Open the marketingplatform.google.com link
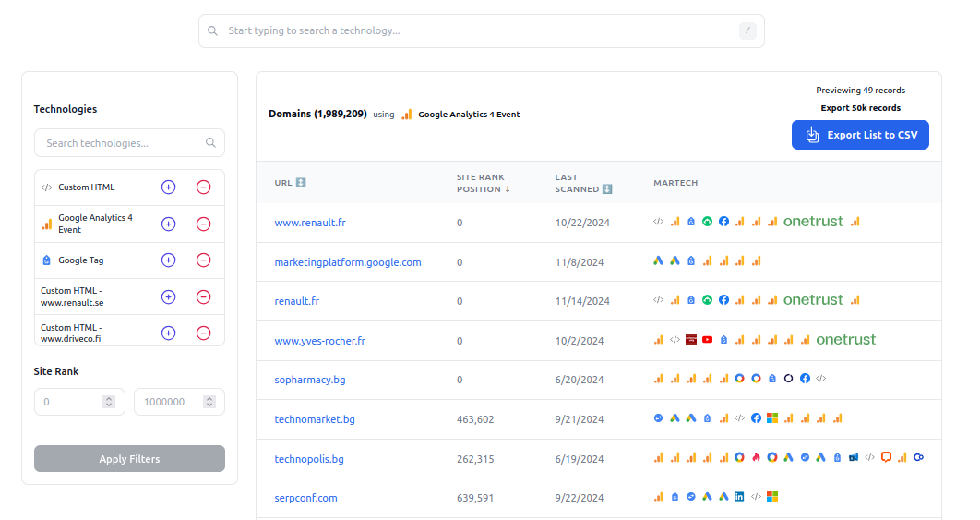 pos(348,262)
